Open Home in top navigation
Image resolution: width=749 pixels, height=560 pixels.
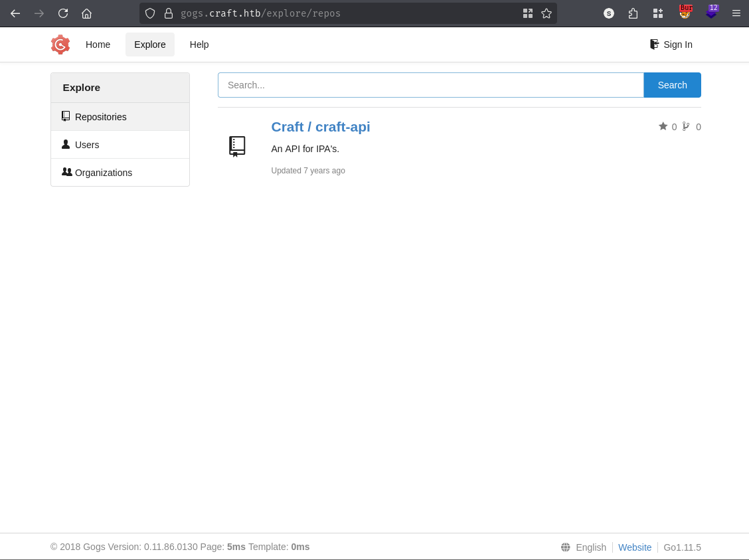pos(98,45)
